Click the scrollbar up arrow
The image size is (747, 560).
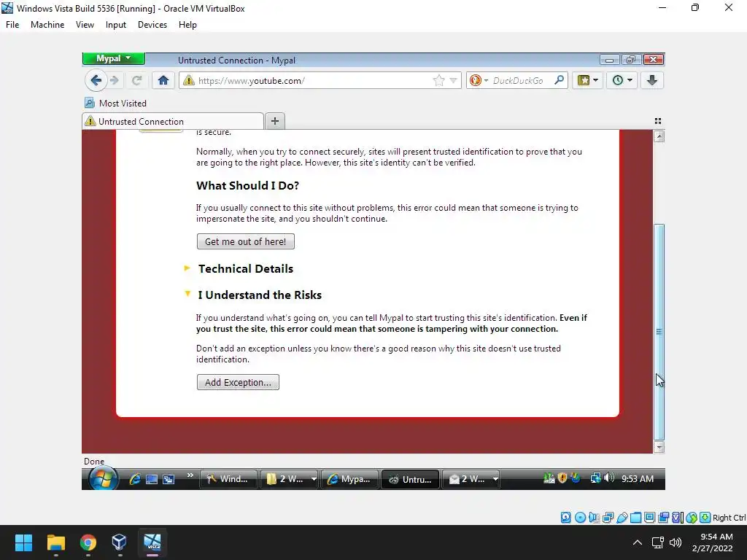pyautogui.click(x=659, y=136)
